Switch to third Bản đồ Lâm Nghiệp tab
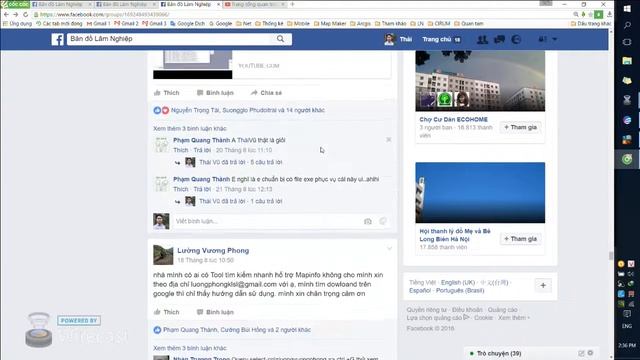Screen dimensions: 640x360 click(189, 4)
